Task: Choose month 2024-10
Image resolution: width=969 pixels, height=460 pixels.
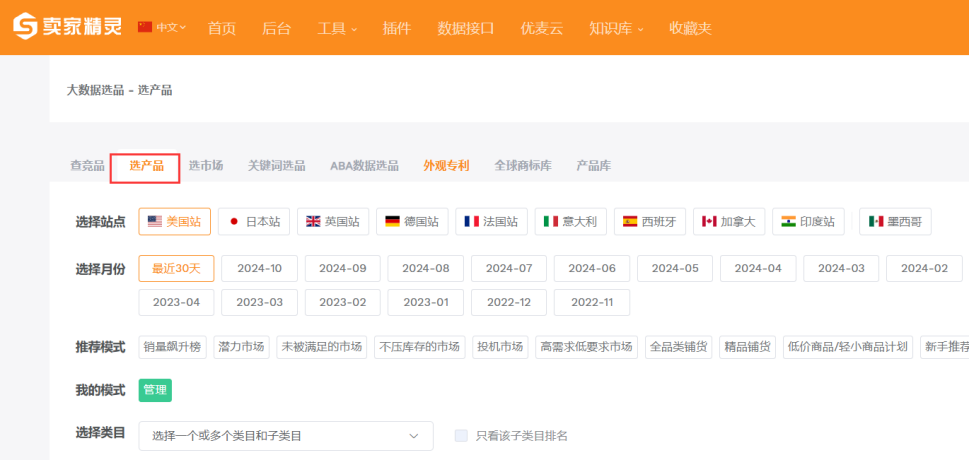Action: [x=260, y=268]
